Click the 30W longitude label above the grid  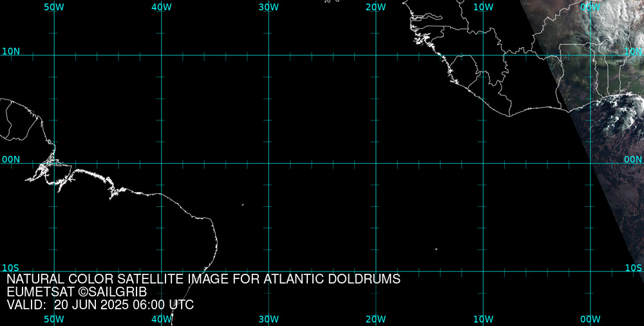pyautogui.click(x=269, y=7)
